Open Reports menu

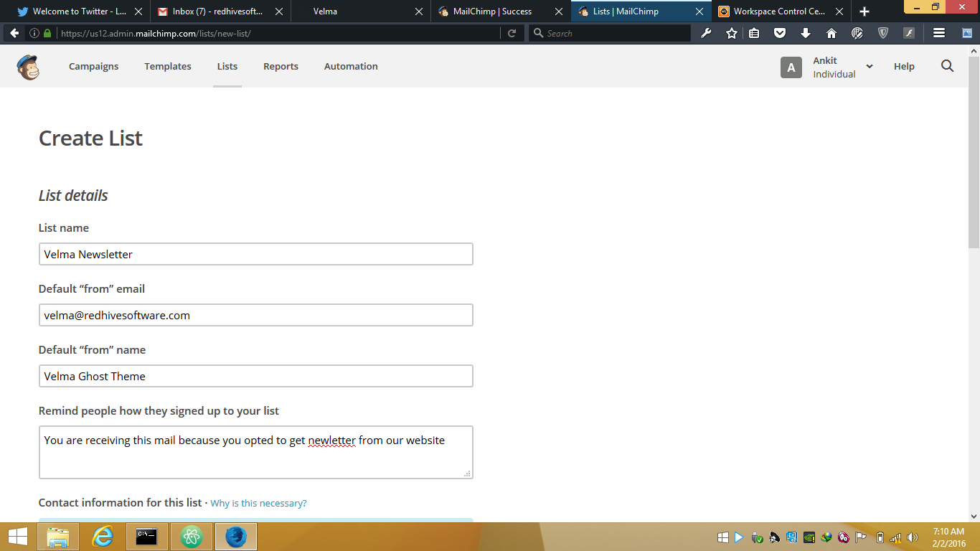click(281, 66)
